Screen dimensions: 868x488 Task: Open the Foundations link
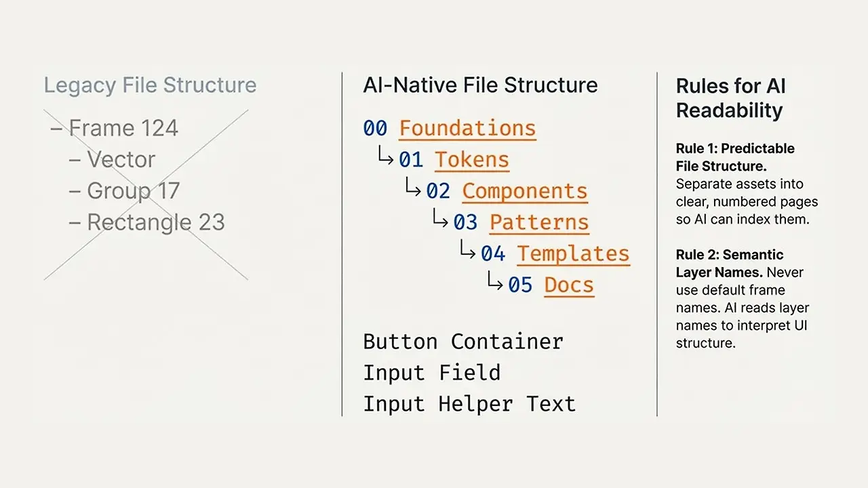[x=467, y=128]
